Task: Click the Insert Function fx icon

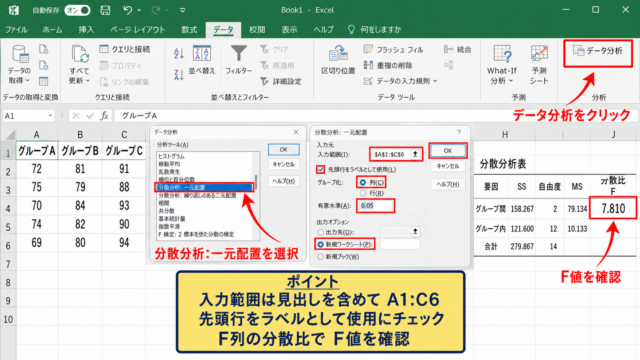Action: 104,116
